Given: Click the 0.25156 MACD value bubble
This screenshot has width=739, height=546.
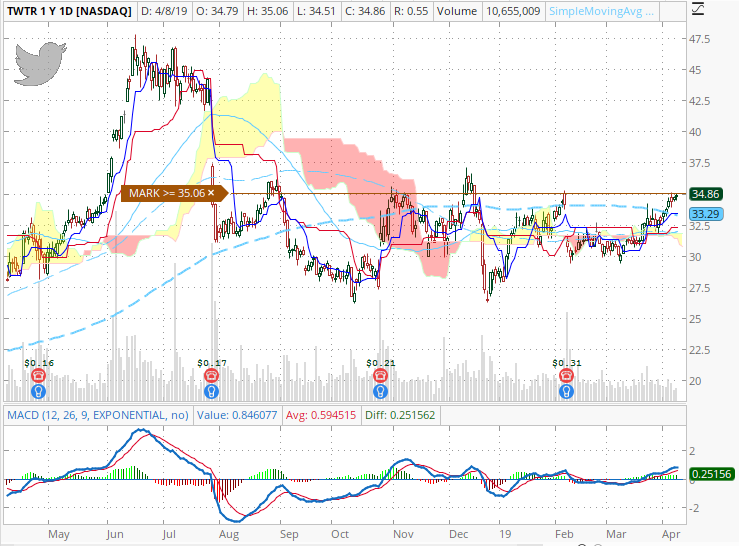Looking at the screenshot, I should (712, 474).
